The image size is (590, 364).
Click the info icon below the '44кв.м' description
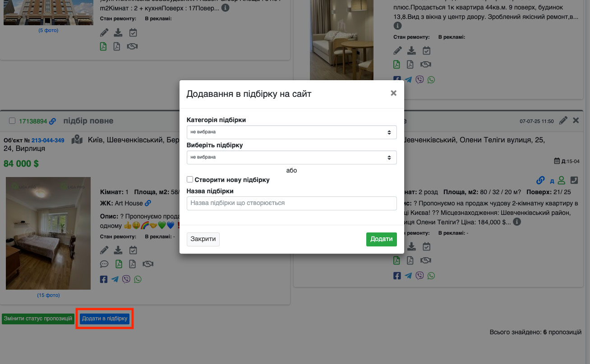coord(397,26)
